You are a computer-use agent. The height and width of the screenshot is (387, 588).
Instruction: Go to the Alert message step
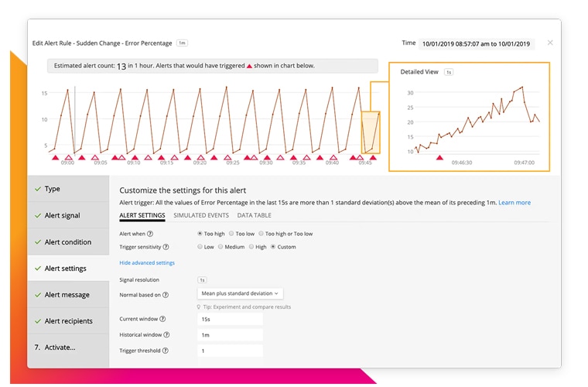coord(68,295)
